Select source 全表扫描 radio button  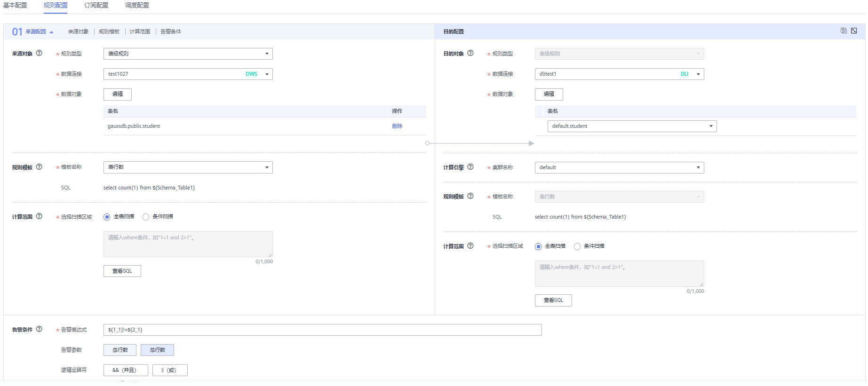click(107, 217)
